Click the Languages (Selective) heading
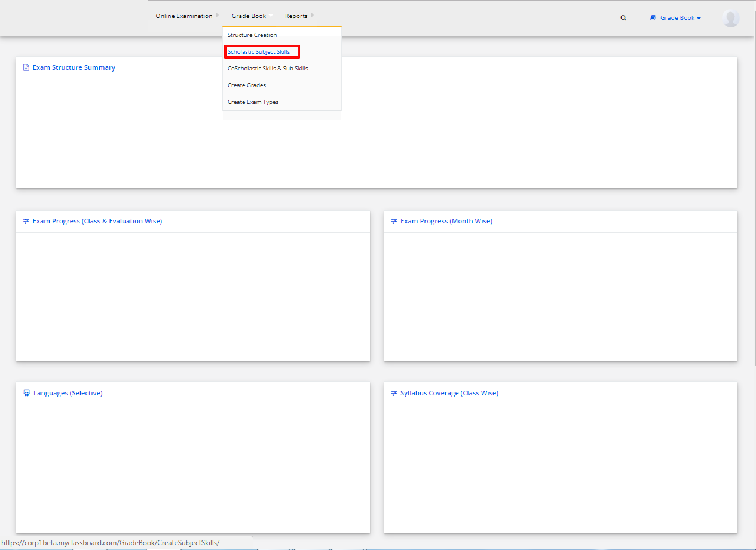 [68, 393]
